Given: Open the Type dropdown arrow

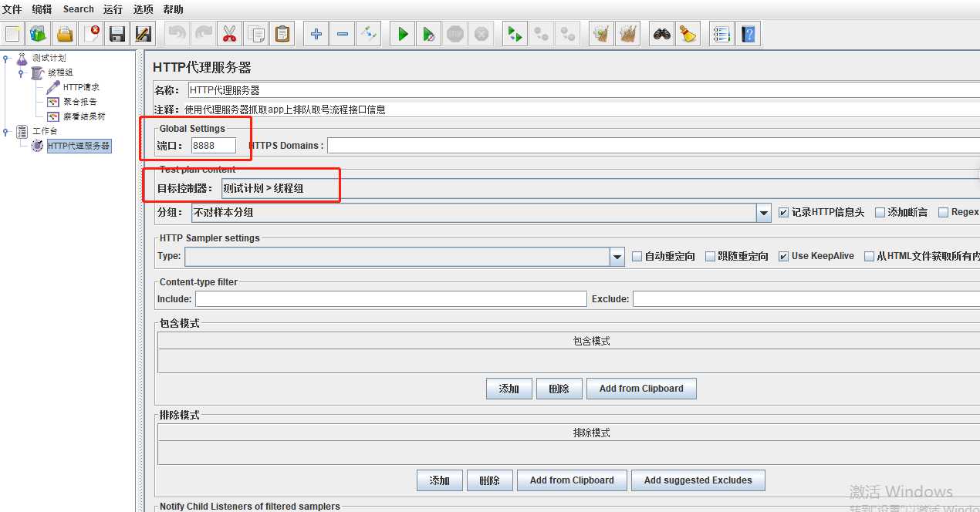Looking at the screenshot, I should [x=617, y=257].
